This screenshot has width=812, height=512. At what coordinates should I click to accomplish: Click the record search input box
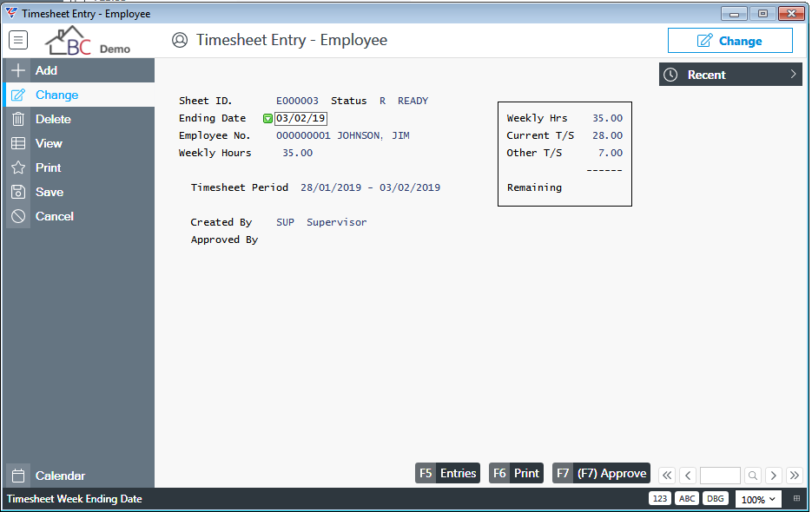720,475
